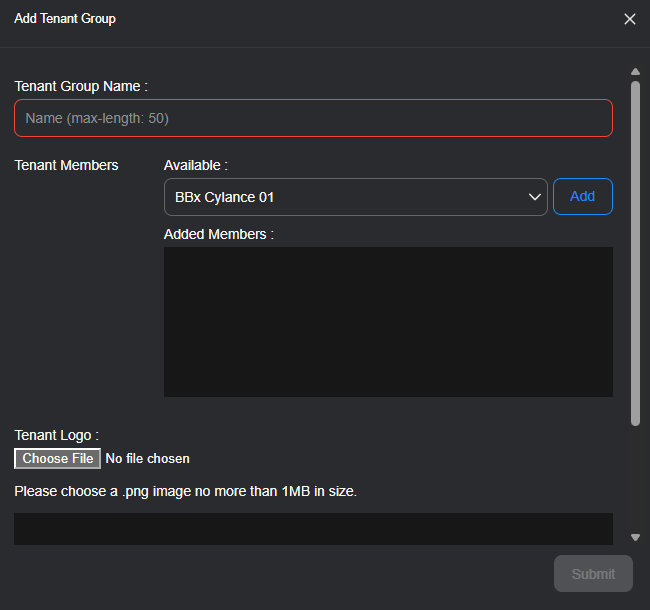Click the 'Available :' label
Image resolution: width=650 pixels, height=610 pixels.
point(196,165)
